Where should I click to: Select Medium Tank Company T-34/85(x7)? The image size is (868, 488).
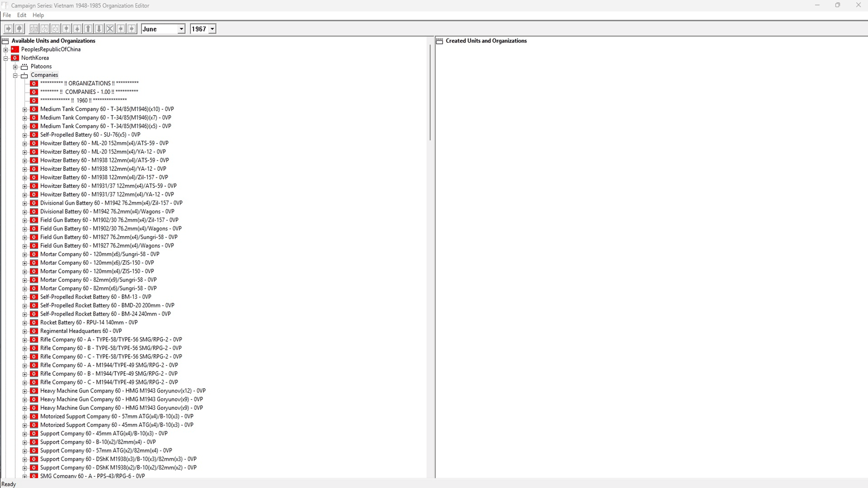105,117
